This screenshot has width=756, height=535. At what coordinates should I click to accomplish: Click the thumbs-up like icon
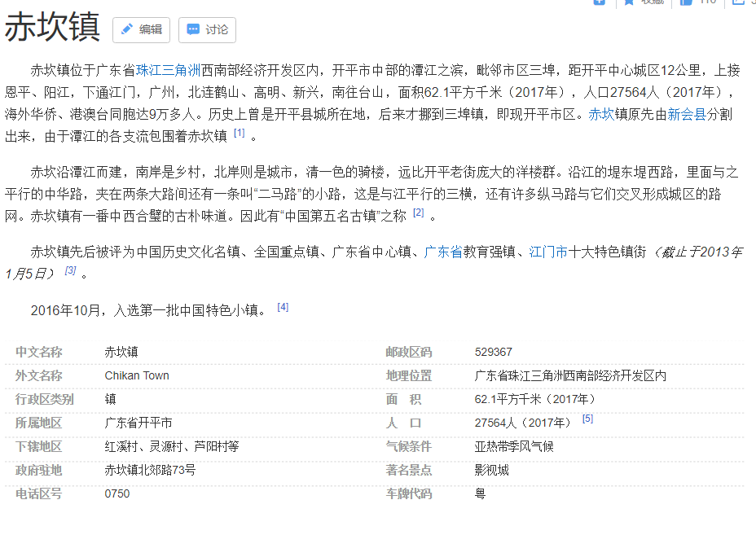click(685, 2)
